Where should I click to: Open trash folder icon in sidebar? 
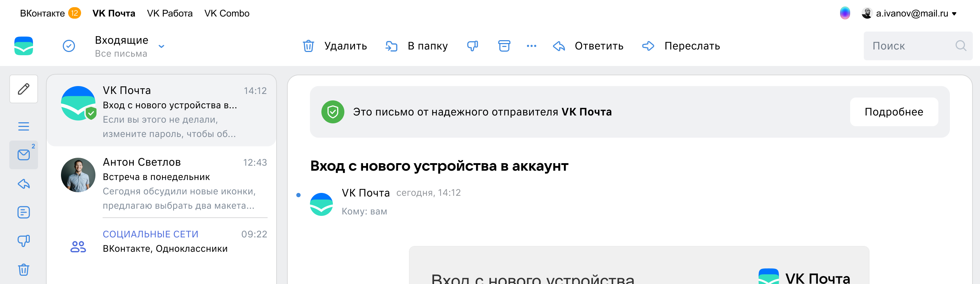coord(24,270)
